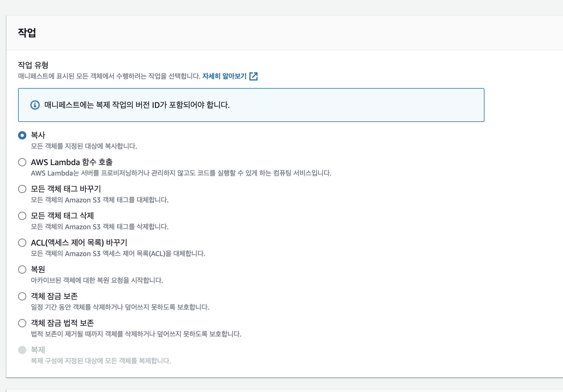
Task: Click the 객체 잠금 보존 label
Action: coord(54,296)
